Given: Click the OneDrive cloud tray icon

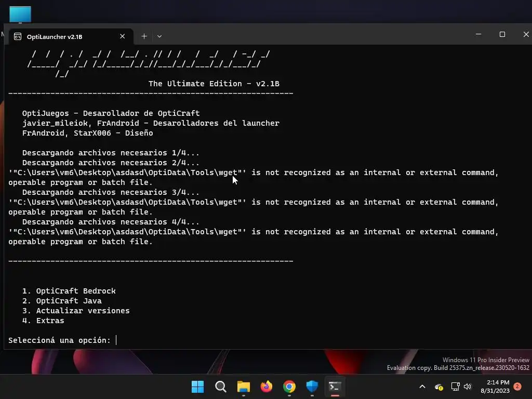Looking at the screenshot, I should [x=438, y=387].
